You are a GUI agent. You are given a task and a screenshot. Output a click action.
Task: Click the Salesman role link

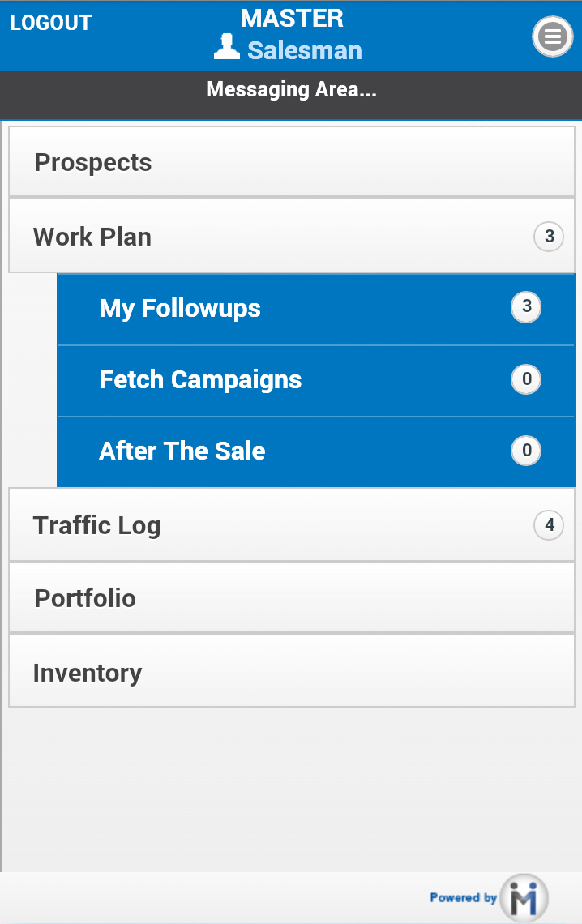click(305, 50)
